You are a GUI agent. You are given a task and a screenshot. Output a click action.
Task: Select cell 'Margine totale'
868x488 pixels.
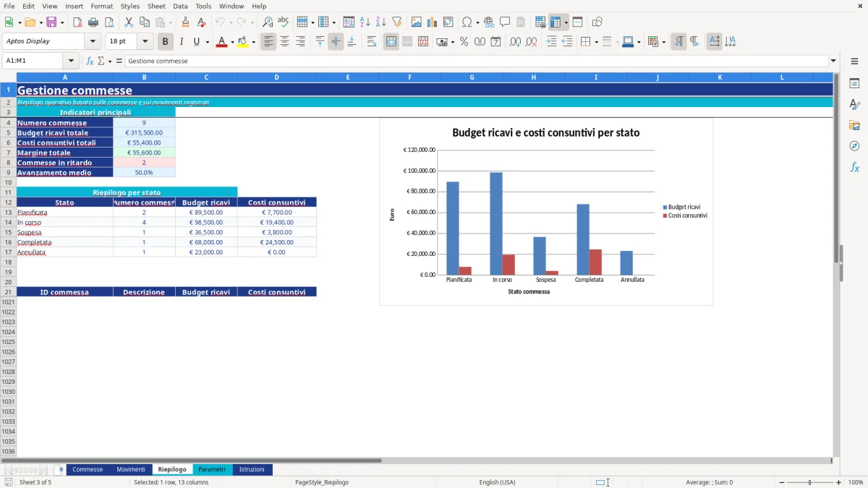pos(65,153)
